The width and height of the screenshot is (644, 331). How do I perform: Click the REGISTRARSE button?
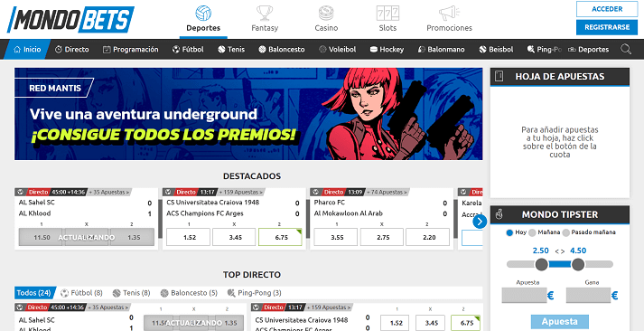(607, 27)
